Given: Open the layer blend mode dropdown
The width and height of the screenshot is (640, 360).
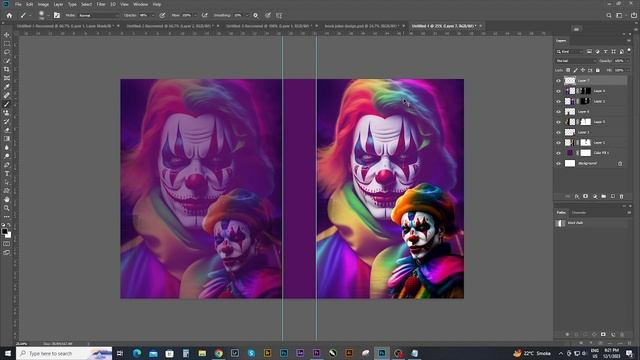Looking at the screenshot, I should point(576,61).
